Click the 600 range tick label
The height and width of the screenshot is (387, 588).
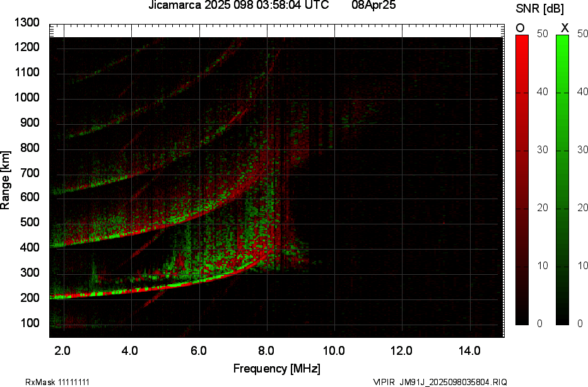[30, 197]
